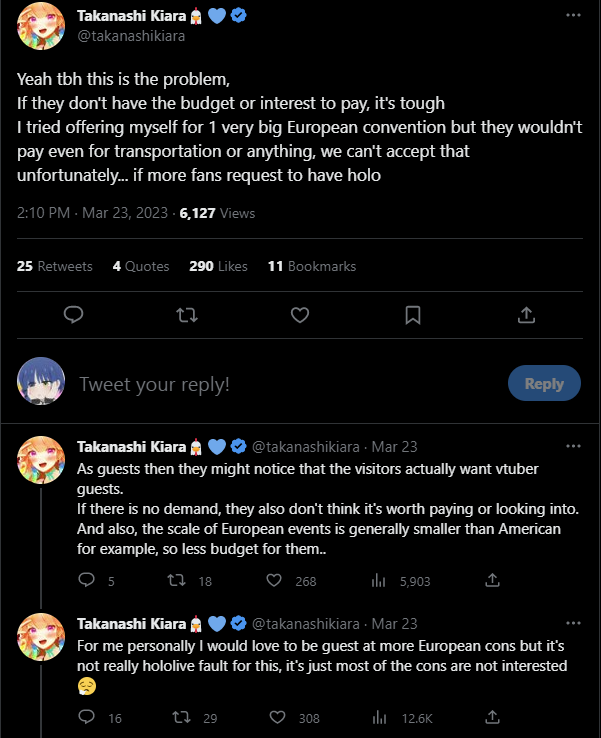This screenshot has height=738, width=601.
Task: Type in the 'Tweet your reply!' field
Action: pyautogui.click(x=280, y=384)
